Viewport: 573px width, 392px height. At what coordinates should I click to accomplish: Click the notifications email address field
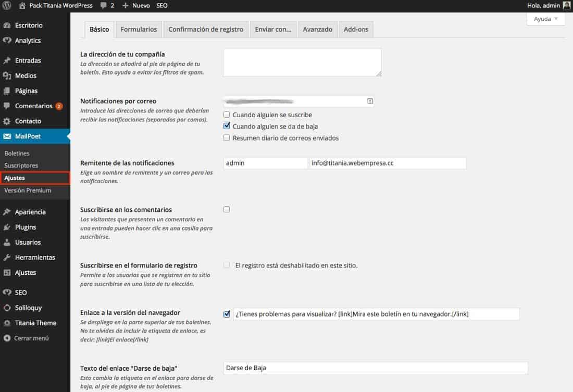(x=298, y=101)
